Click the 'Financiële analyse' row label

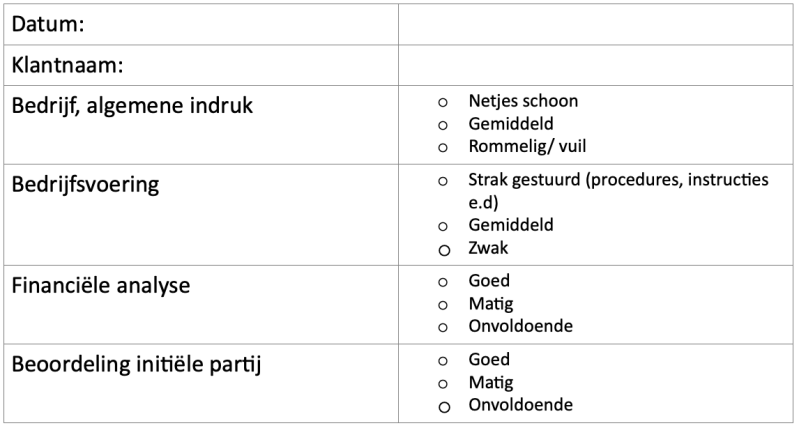[x=101, y=286]
